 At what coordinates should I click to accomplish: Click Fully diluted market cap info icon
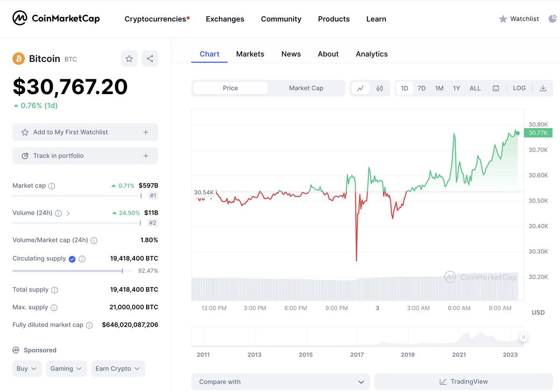pyautogui.click(x=89, y=325)
